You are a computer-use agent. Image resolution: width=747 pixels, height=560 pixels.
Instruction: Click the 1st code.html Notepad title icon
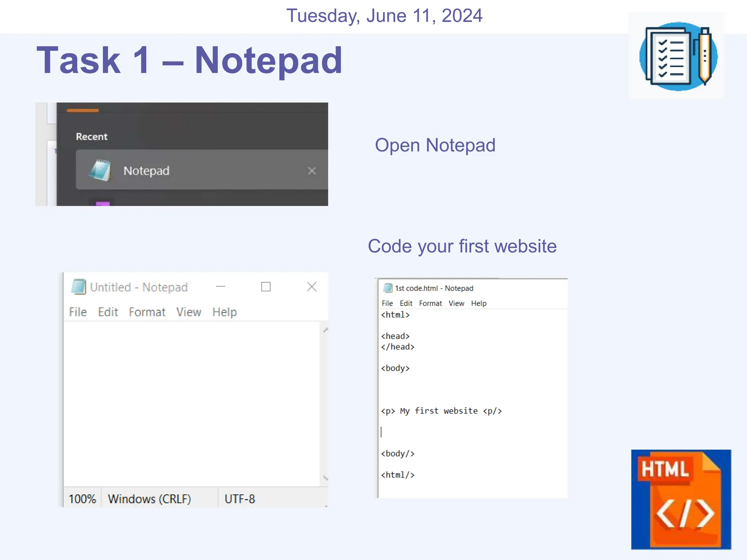388,288
